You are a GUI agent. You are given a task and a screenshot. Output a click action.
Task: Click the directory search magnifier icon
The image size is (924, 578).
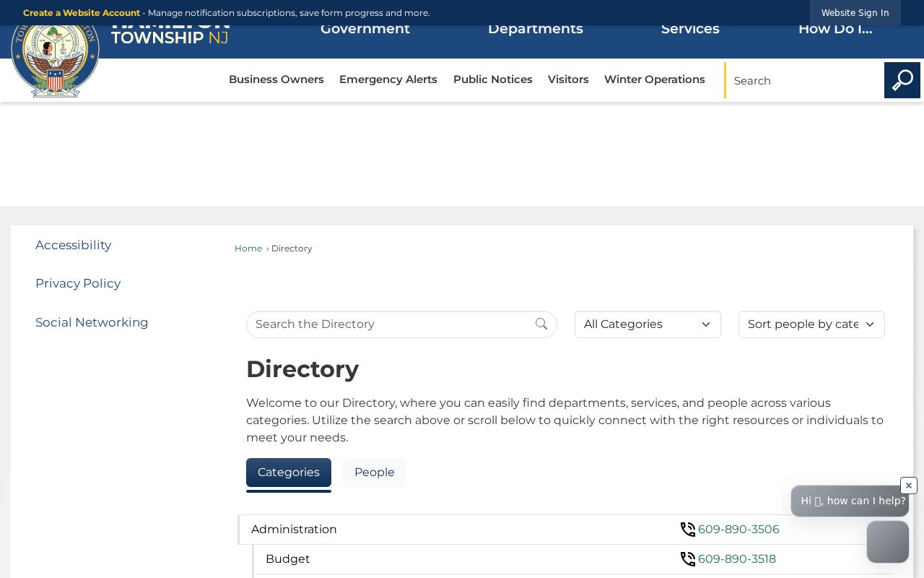click(541, 324)
